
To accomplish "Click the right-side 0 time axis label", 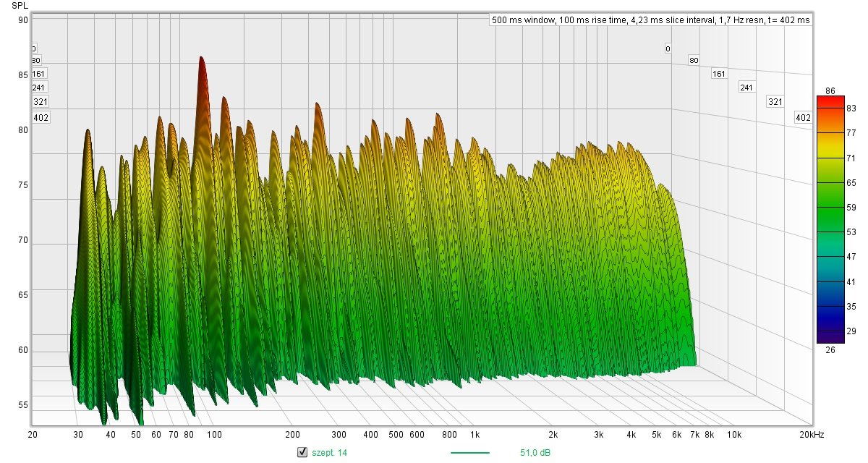I will pyautogui.click(x=668, y=48).
